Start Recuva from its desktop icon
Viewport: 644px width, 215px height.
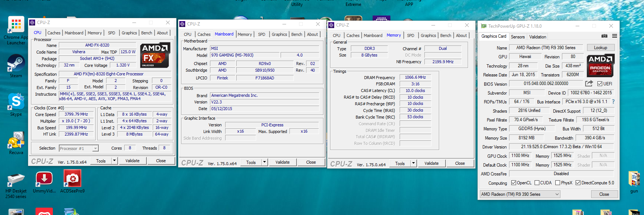point(16,143)
